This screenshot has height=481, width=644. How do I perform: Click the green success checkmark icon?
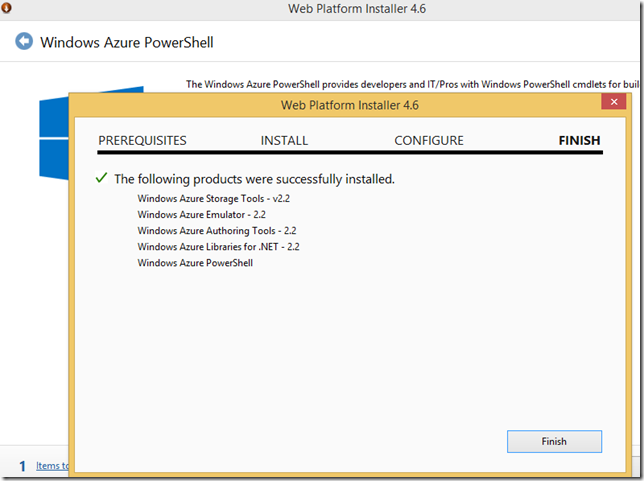100,178
